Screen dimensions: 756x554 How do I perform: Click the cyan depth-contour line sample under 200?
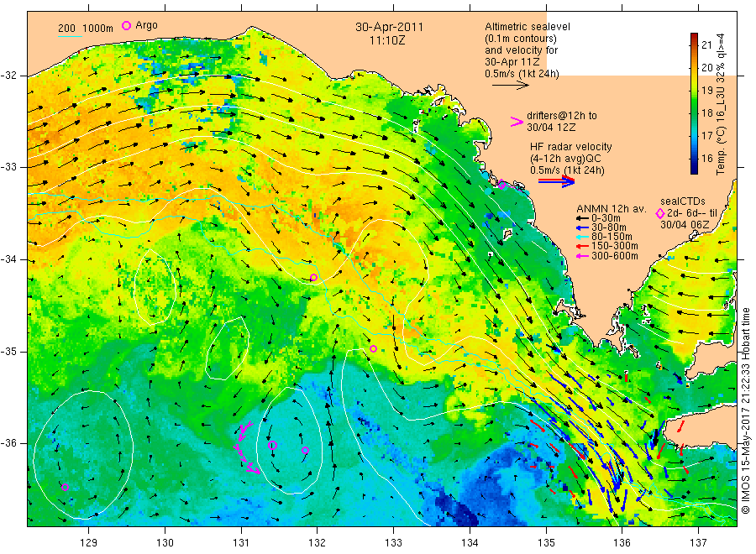tap(71, 36)
